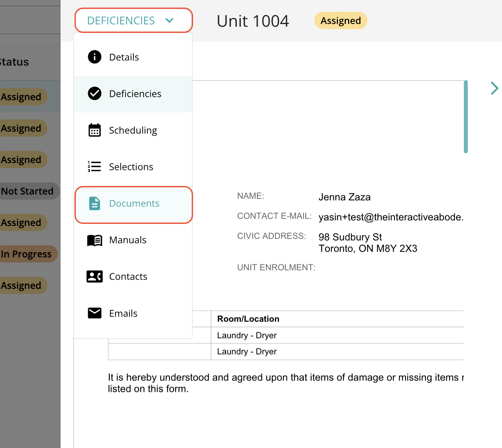Click the Room/Location column header
The height and width of the screenshot is (448, 502).
click(x=248, y=319)
